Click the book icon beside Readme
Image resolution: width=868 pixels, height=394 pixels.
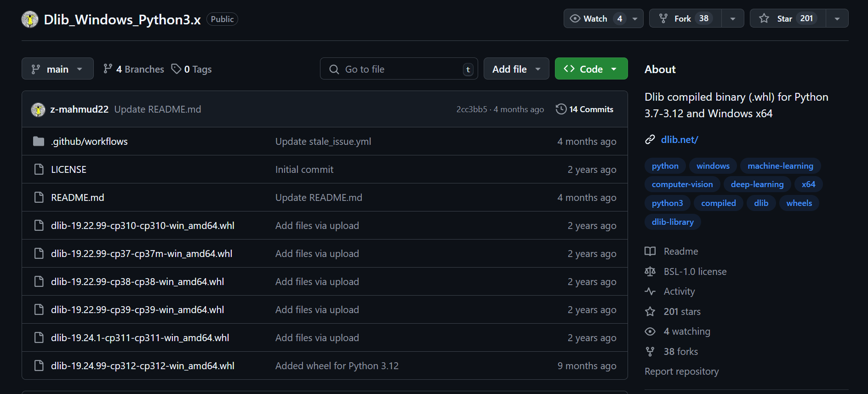point(650,251)
